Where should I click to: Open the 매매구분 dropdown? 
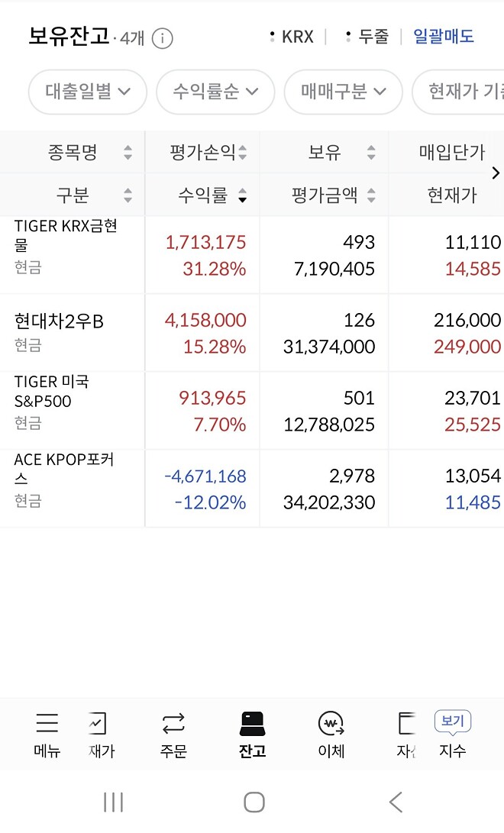tap(343, 92)
